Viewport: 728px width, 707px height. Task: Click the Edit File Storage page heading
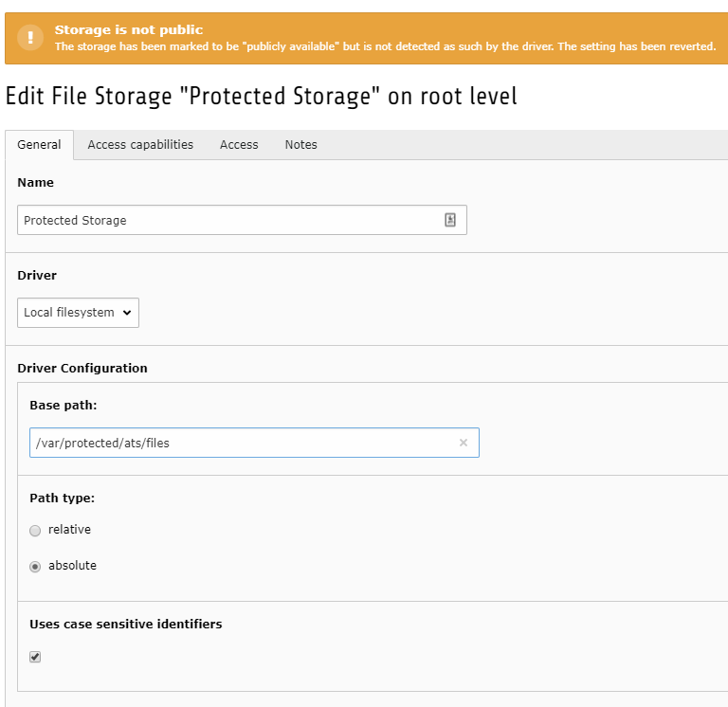click(262, 97)
